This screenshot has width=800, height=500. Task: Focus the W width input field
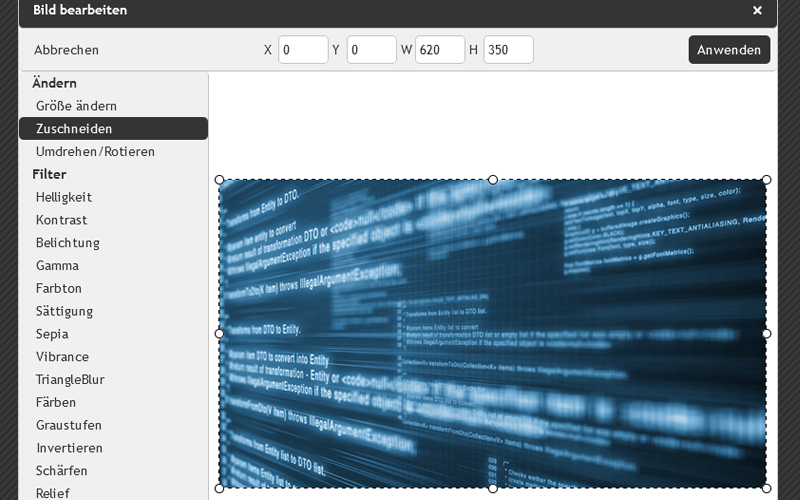440,50
